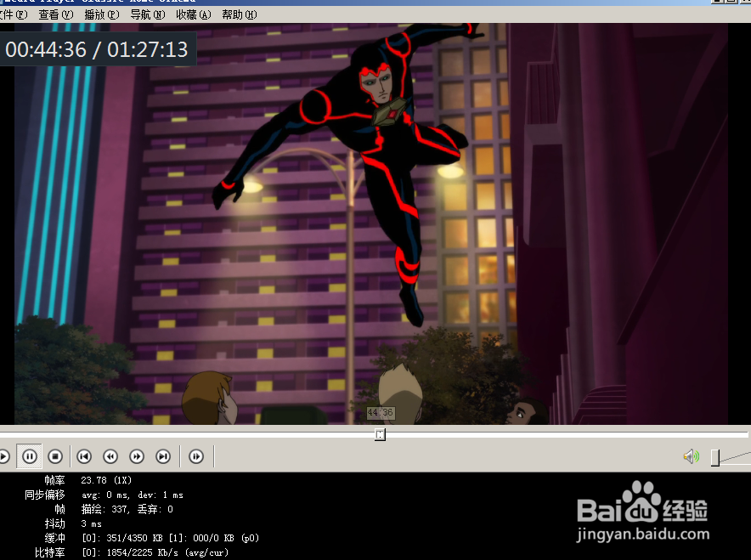This screenshot has width=751, height=560.
Task: Click the volume slider handle
Action: pyautogui.click(x=715, y=457)
